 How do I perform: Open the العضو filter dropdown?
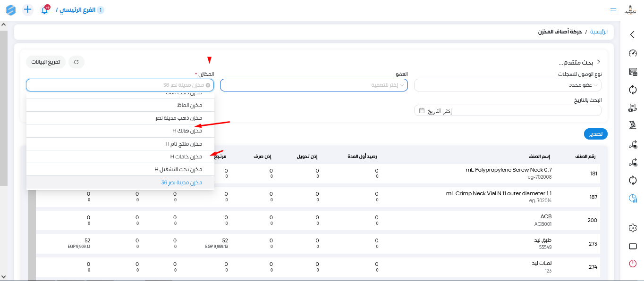click(314, 85)
